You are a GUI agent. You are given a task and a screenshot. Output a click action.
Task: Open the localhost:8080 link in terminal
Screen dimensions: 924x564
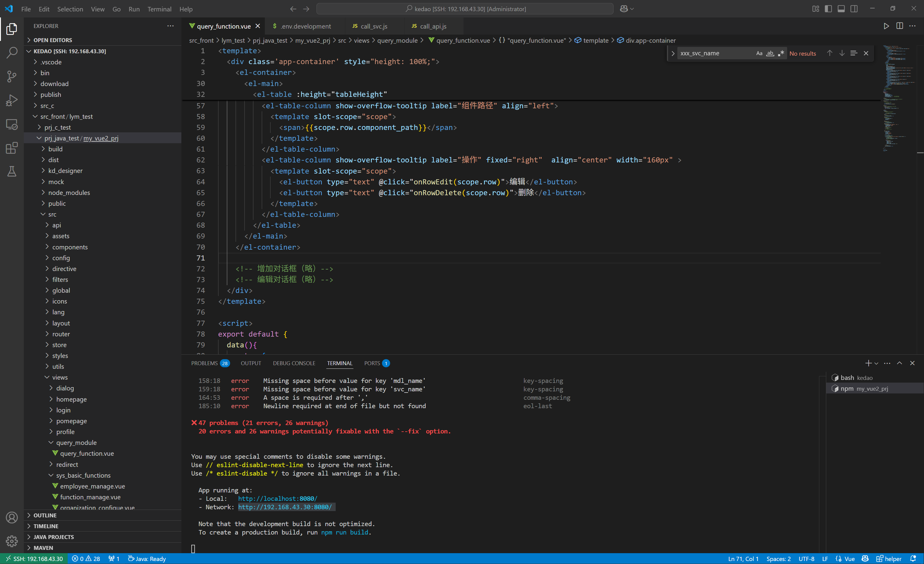point(277,498)
